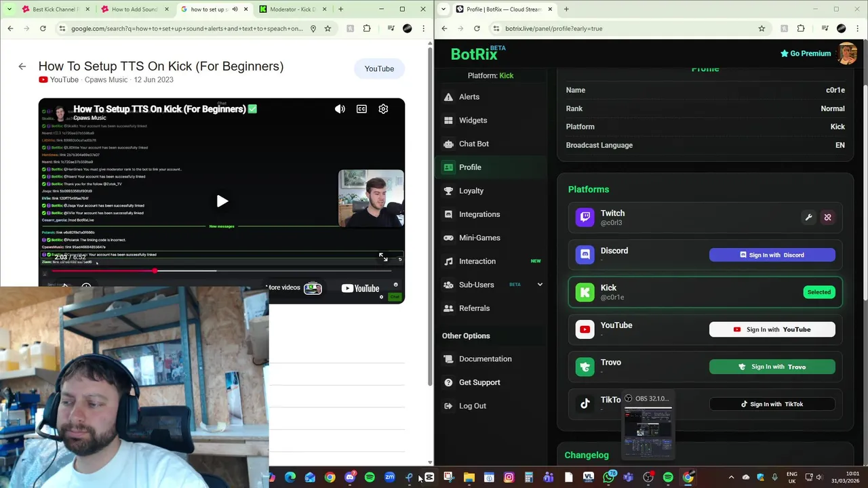Open the BotRix user avatar menu
Screen dimensions: 868x488
point(847,54)
